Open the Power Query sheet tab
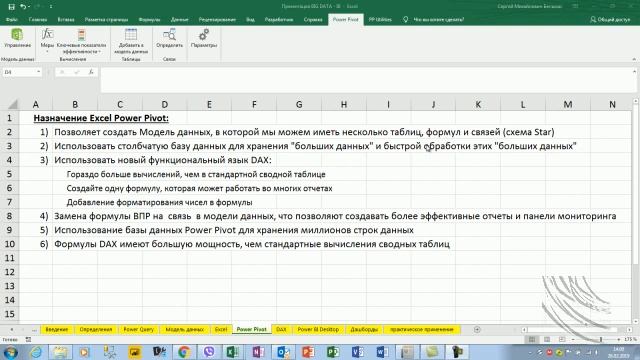 click(138, 329)
